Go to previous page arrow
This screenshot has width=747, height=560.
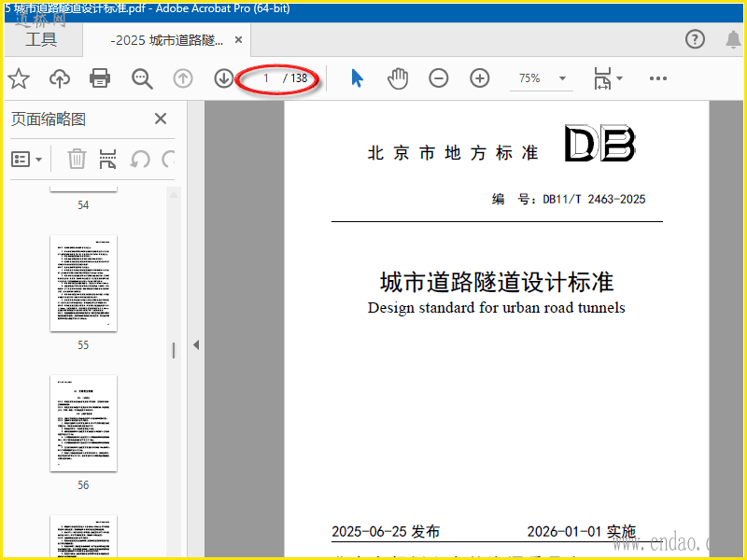183,78
